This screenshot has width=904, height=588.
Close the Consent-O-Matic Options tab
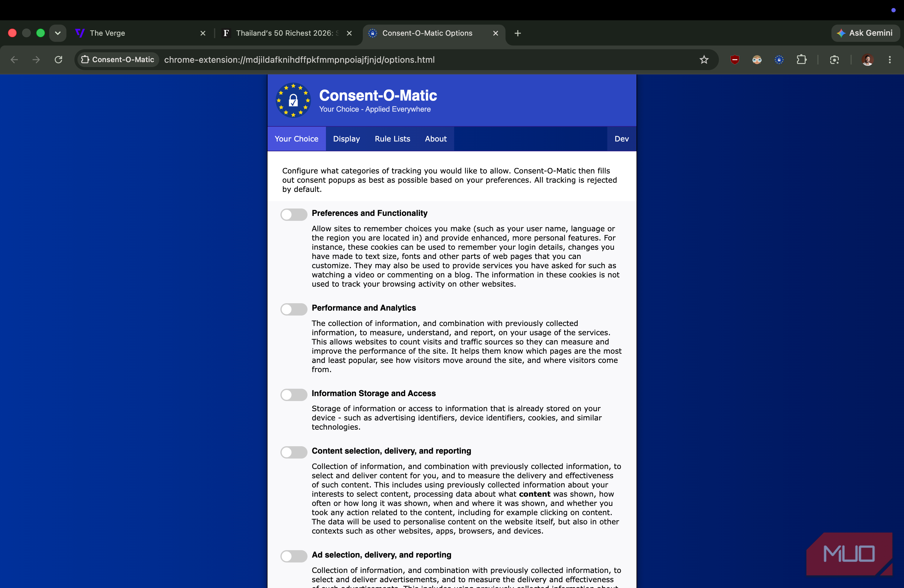495,33
